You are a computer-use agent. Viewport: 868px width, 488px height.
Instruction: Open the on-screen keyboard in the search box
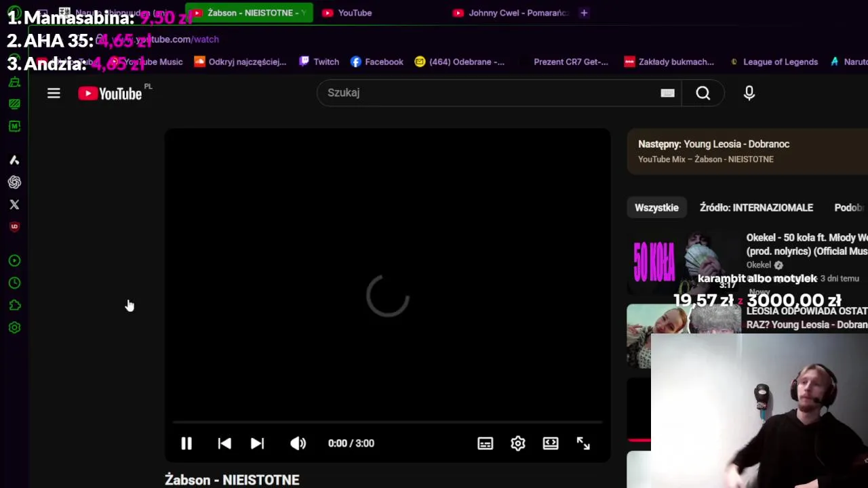[667, 93]
